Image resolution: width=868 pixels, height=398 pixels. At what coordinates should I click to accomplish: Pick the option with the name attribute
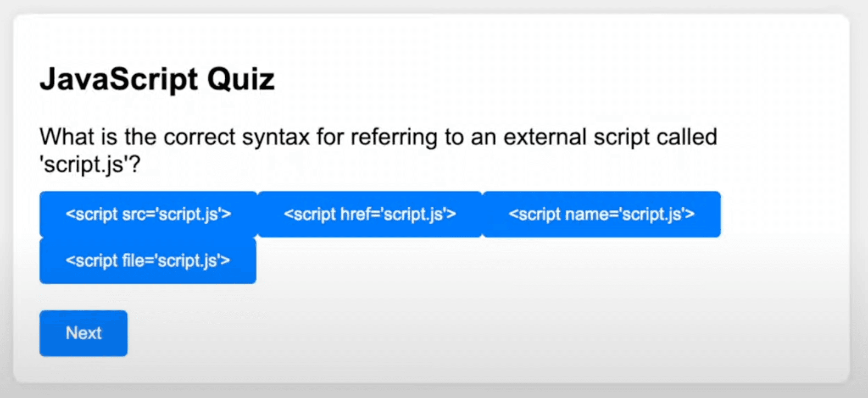(x=602, y=214)
